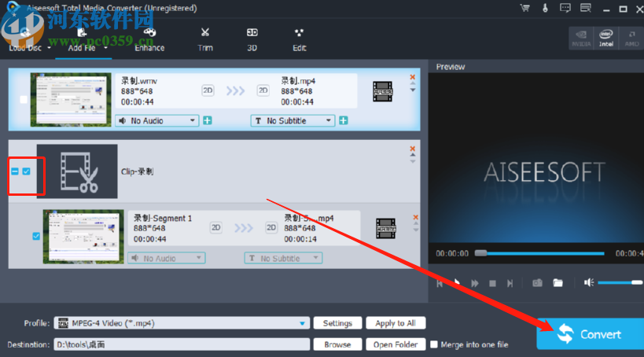This screenshot has height=357, width=644.
Task: Move 录制-Segment 1 item down
Action: click(x=416, y=230)
